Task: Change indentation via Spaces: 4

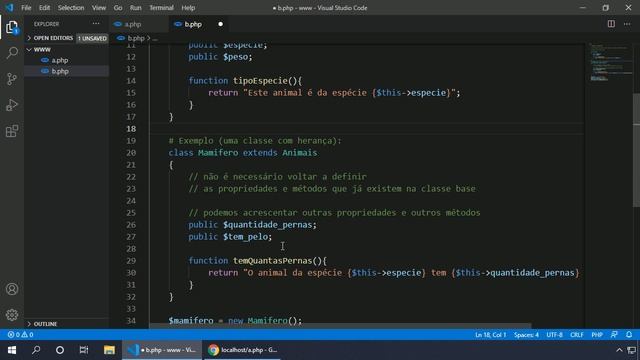Action: click(x=526, y=335)
